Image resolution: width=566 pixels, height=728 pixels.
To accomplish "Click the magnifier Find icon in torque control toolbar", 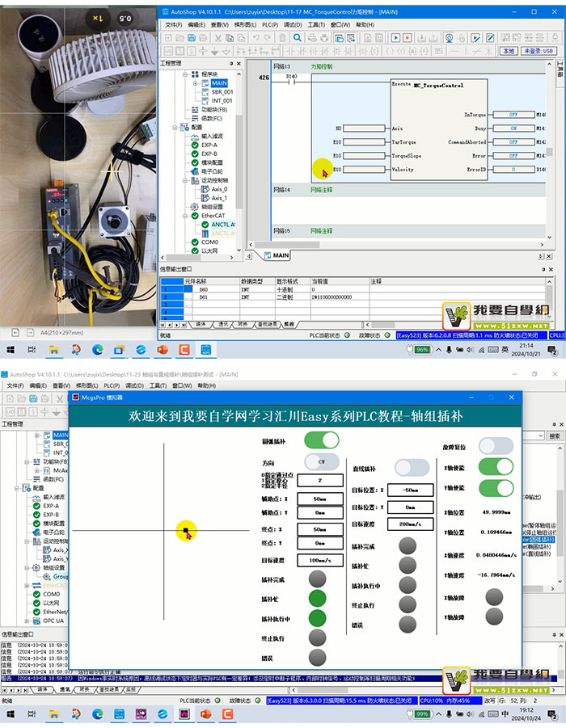I will pos(298,38).
